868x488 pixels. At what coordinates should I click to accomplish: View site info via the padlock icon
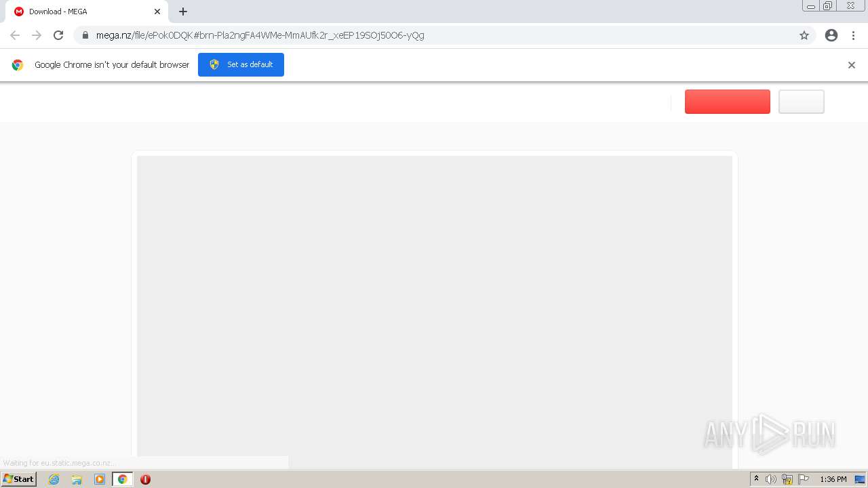point(85,35)
